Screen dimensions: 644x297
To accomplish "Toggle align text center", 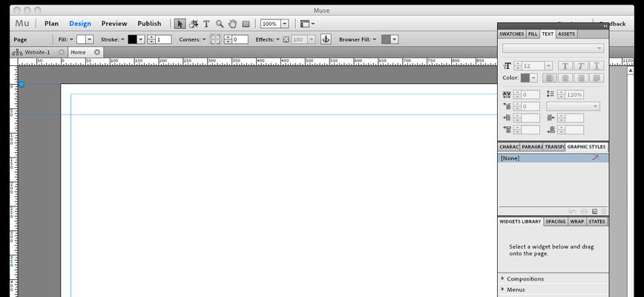I will [565, 78].
